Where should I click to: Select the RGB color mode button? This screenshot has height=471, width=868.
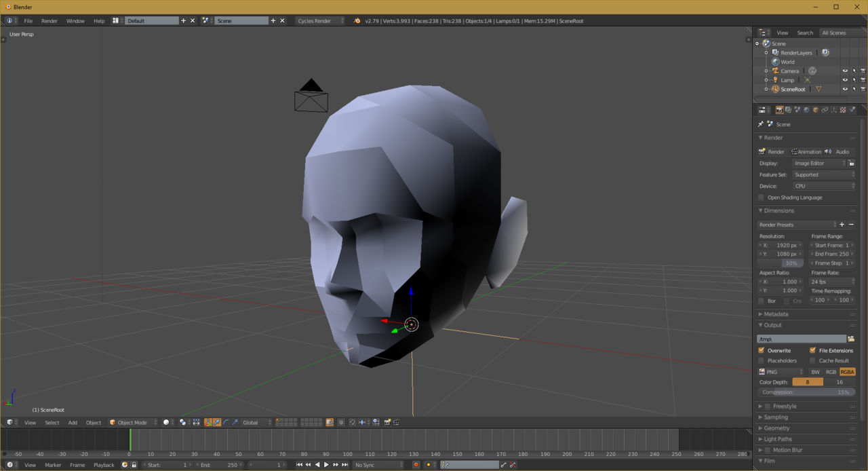pos(831,372)
